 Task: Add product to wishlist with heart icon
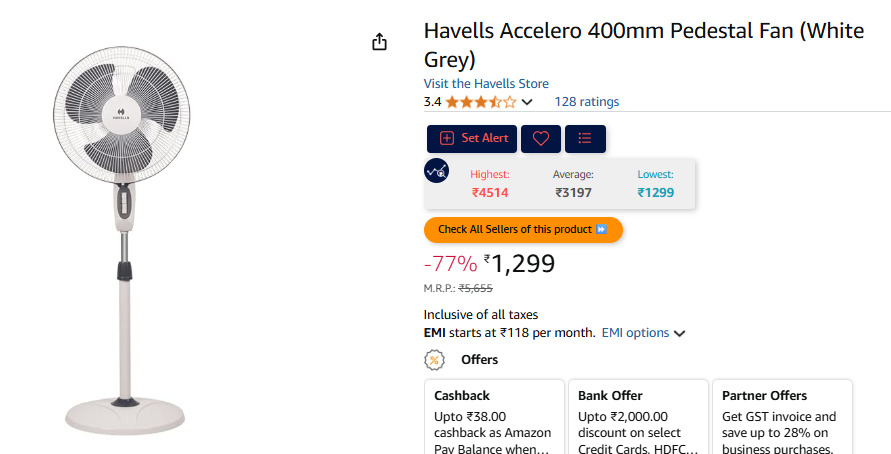tap(541, 139)
